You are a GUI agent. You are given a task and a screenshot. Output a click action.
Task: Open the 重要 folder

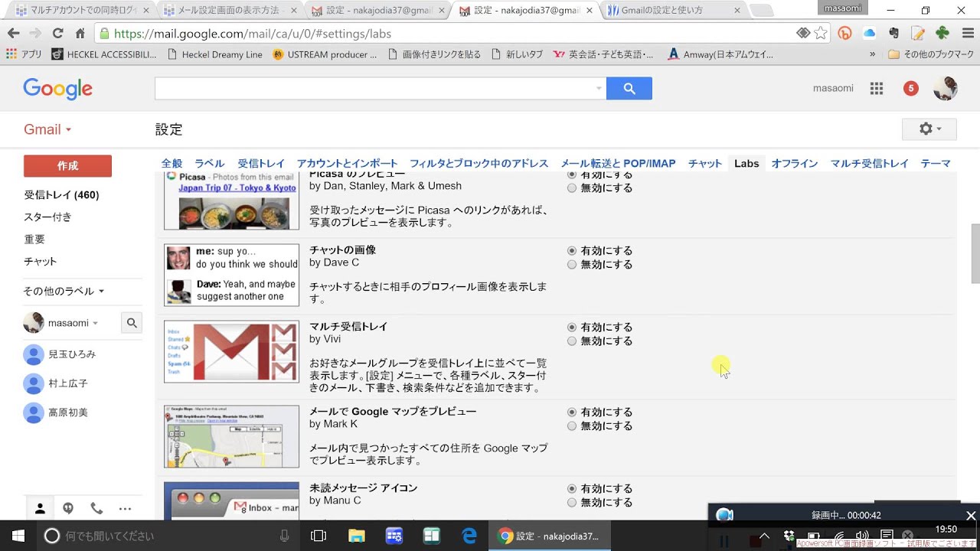coord(34,239)
